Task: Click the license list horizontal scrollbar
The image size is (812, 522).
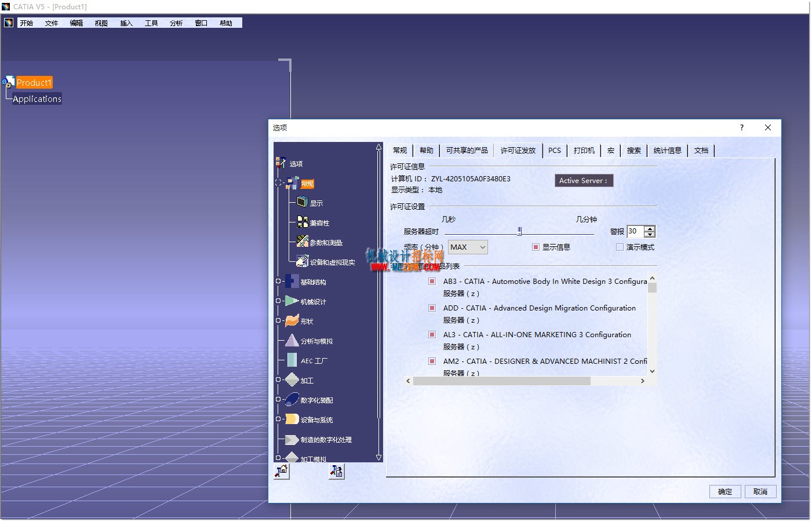Action: 502,381
